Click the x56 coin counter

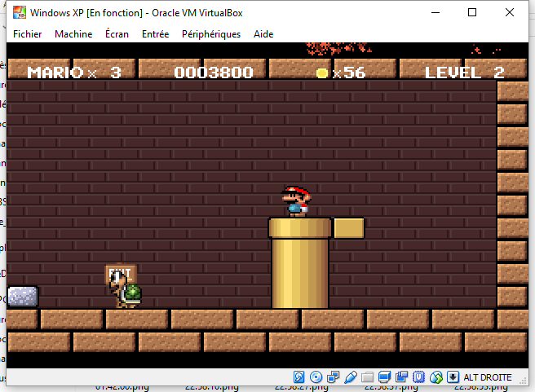pyautogui.click(x=349, y=73)
